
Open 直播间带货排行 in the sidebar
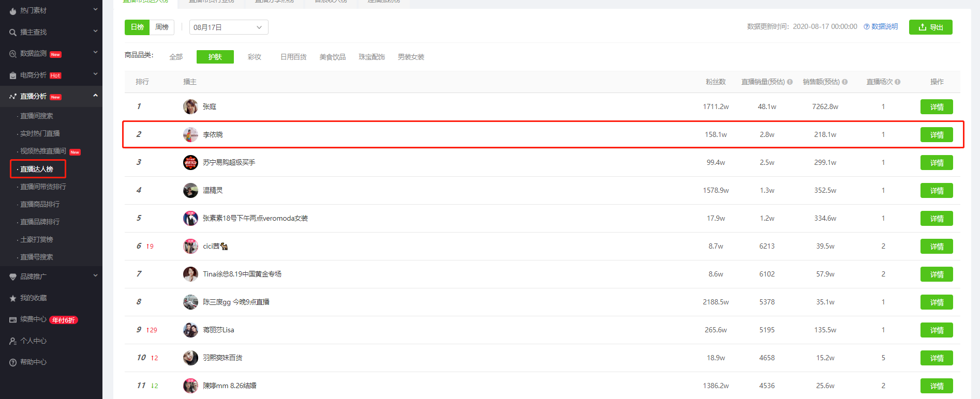click(x=43, y=187)
